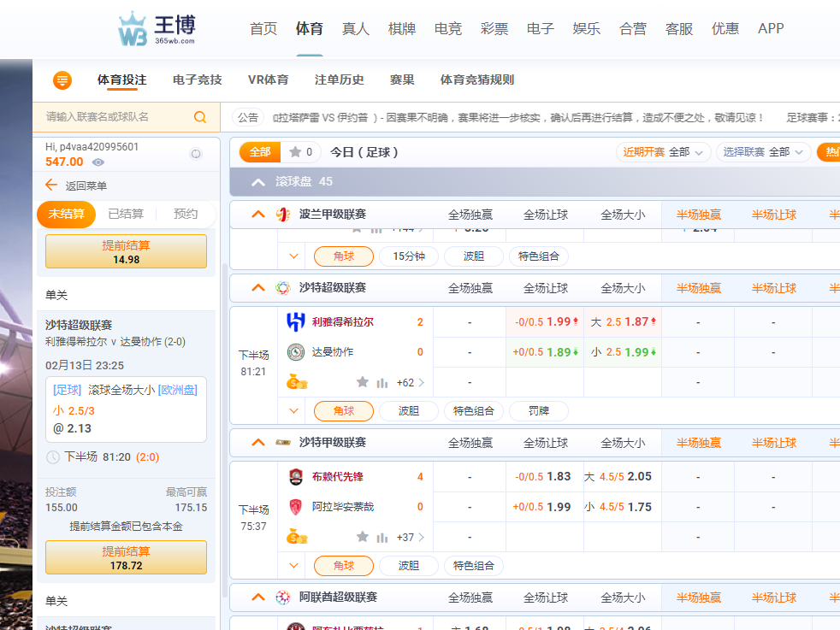Image resolution: width=840 pixels, height=630 pixels.
Task: Switch to the 已结算 tab
Action: point(126,214)
